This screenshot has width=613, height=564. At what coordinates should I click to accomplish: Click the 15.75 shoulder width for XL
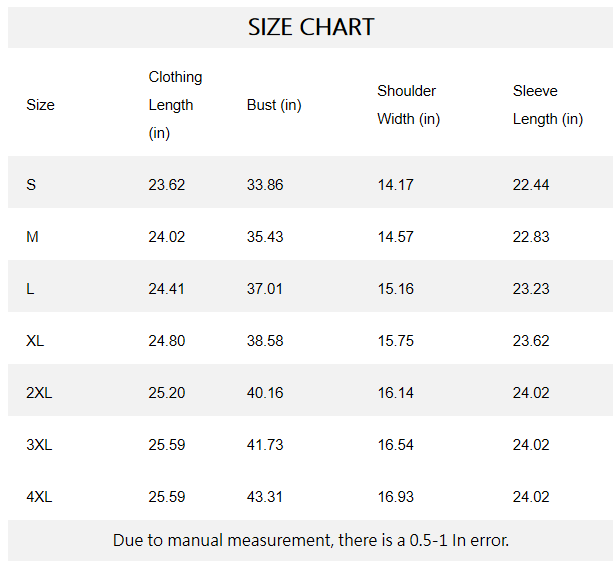click(395, 341)
